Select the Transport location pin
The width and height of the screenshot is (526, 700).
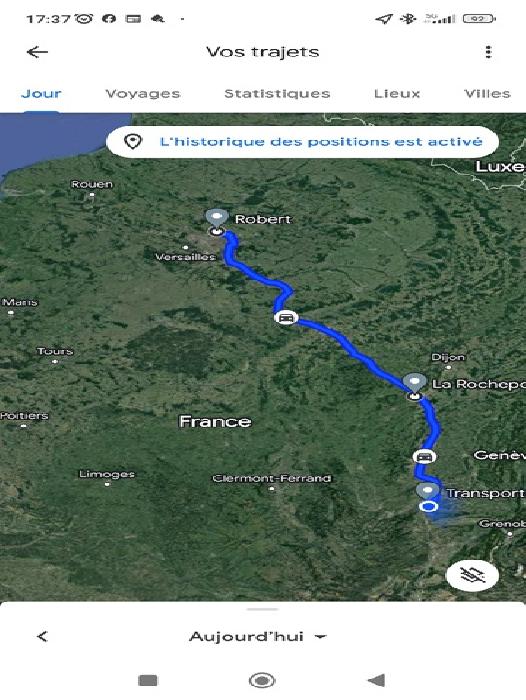pos(427,491)
